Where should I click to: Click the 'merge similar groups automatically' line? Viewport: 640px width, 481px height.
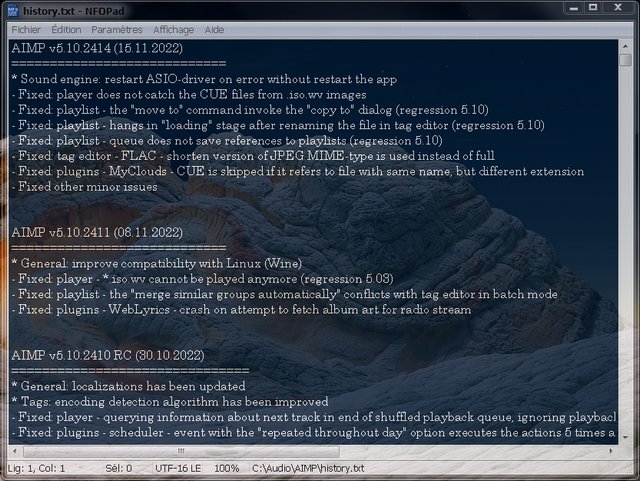click(284, 294)
